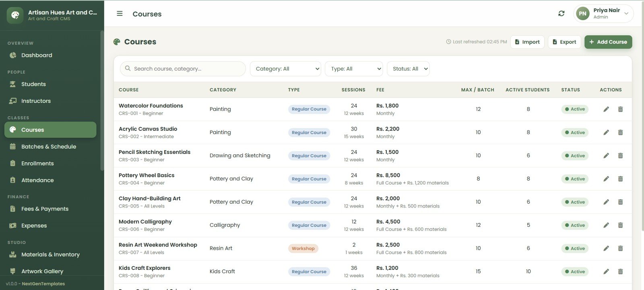The image size is (644, 290).
Task: Click the Import button
Action: 527,42
